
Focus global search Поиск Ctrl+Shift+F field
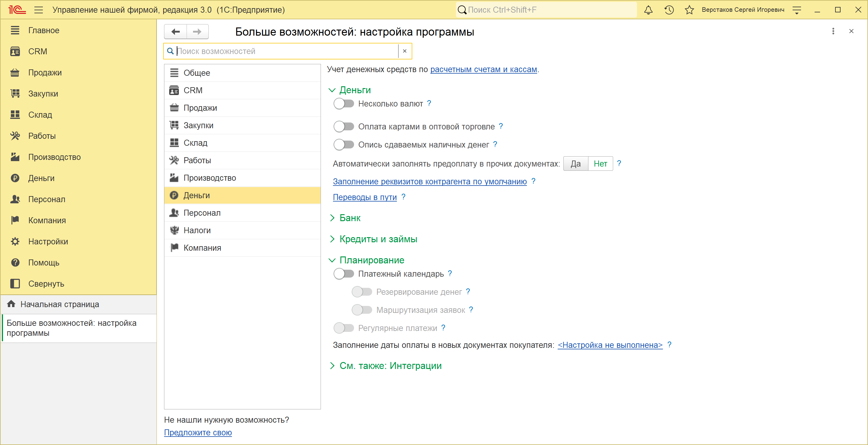pyautogui.click(x=546, y=10)
